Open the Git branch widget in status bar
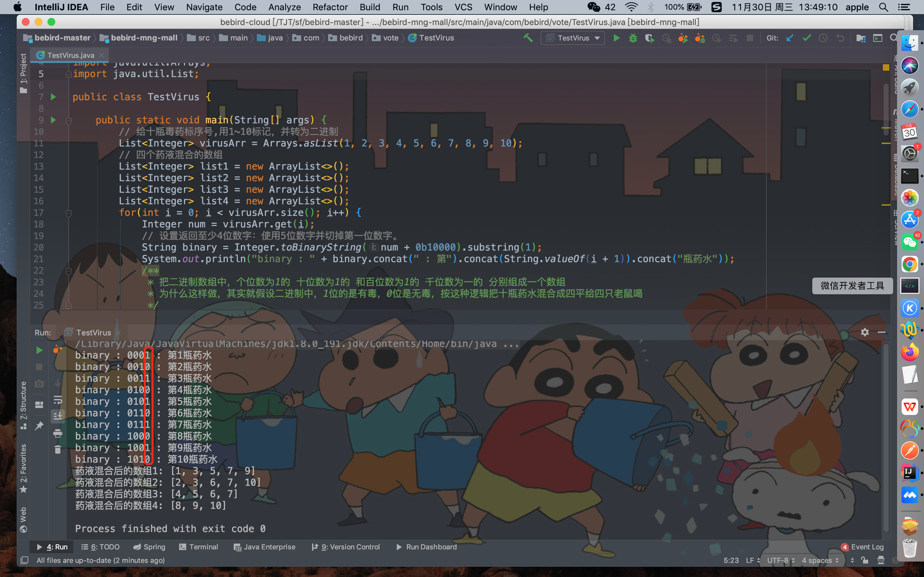 pos(852,560)
